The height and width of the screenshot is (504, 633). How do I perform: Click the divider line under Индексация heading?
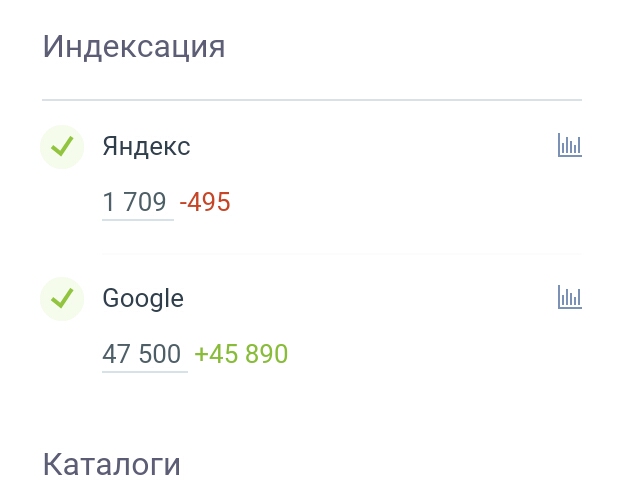(x=312, y=100)
